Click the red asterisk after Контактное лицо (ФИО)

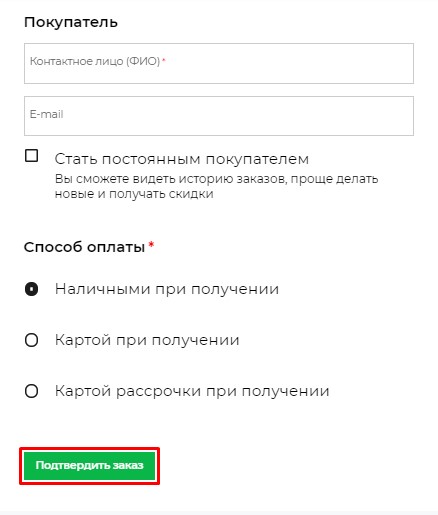[x=164, y=60]
